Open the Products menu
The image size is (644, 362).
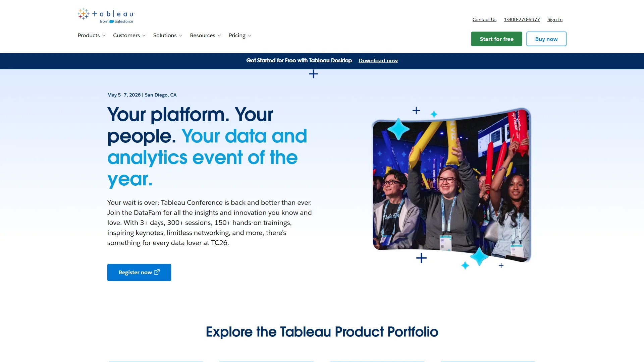(92, 36)
